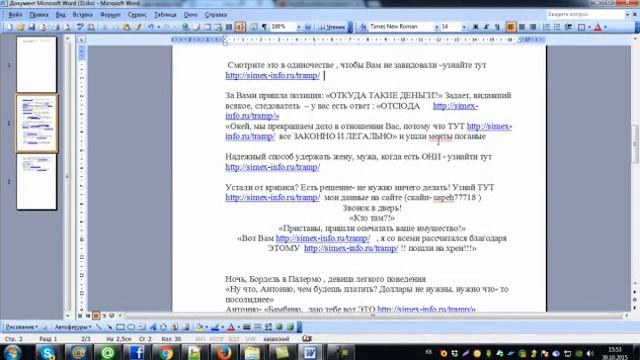
Task: Select page 3 thumbnail
Action: [x=36, y=182]
